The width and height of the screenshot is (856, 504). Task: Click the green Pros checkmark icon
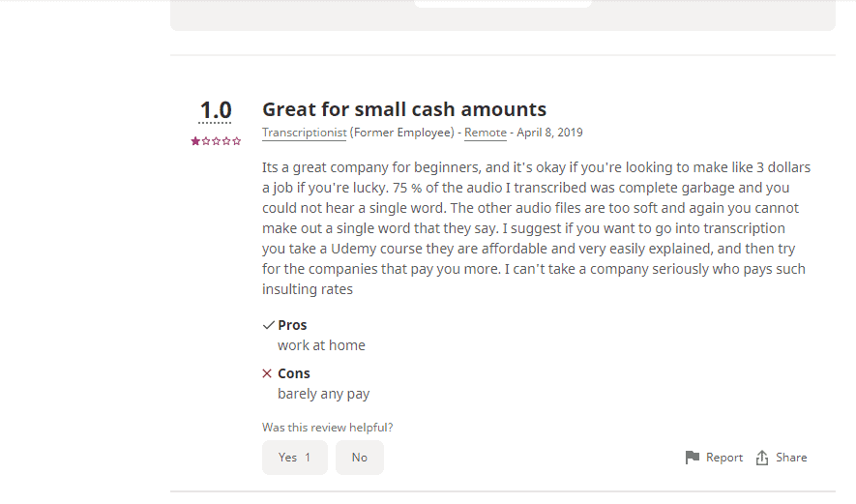(268, 325)
